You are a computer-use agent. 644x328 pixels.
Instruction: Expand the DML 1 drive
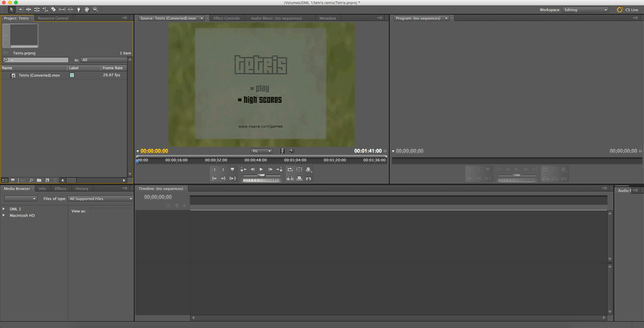pyautogui.click(x=4, y=209)
